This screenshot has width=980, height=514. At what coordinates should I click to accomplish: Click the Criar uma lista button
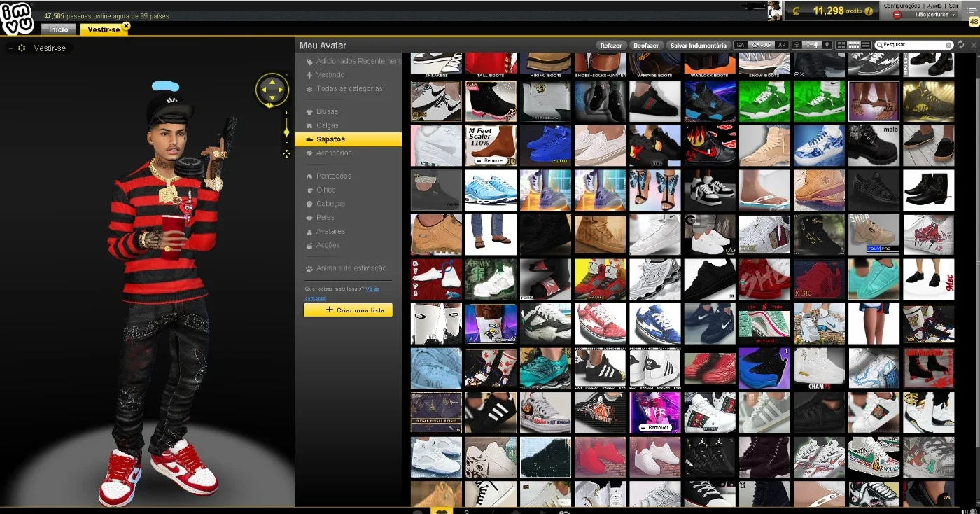(348, 310)
